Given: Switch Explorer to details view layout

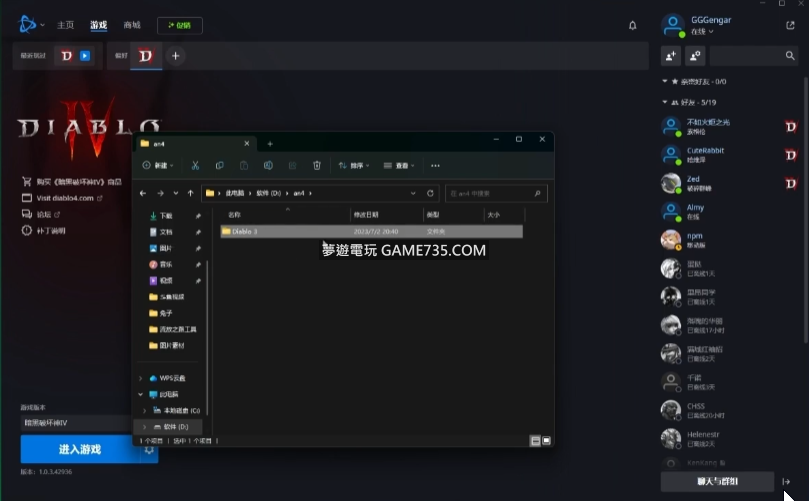Looking at the screenshot, I should 536,441.
